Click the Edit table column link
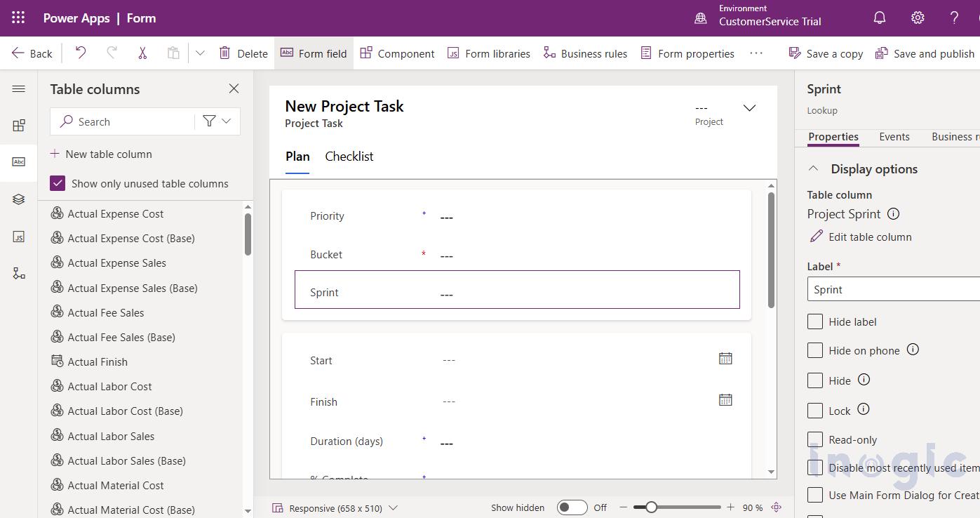Screen dimensions: 980x518 click(x=867, y=237)
